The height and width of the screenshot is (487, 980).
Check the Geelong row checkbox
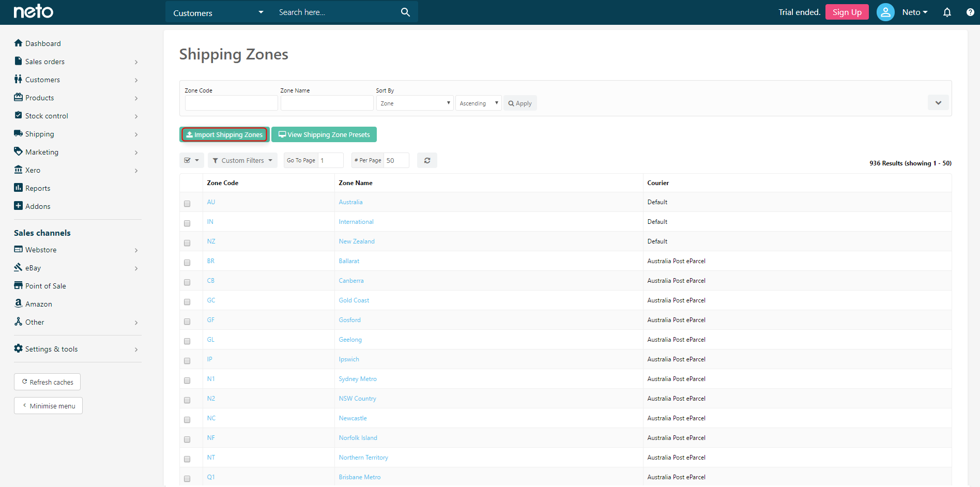[x=187, y=341]
